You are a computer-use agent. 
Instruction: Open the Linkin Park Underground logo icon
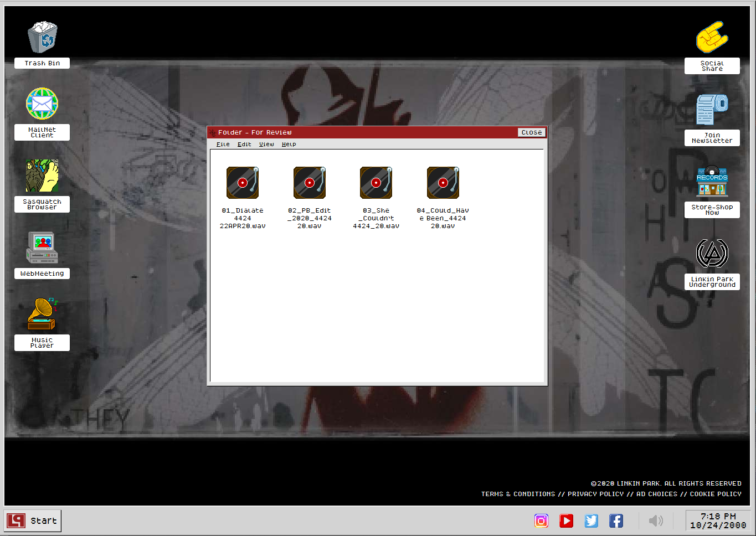[x=712, y=253]
